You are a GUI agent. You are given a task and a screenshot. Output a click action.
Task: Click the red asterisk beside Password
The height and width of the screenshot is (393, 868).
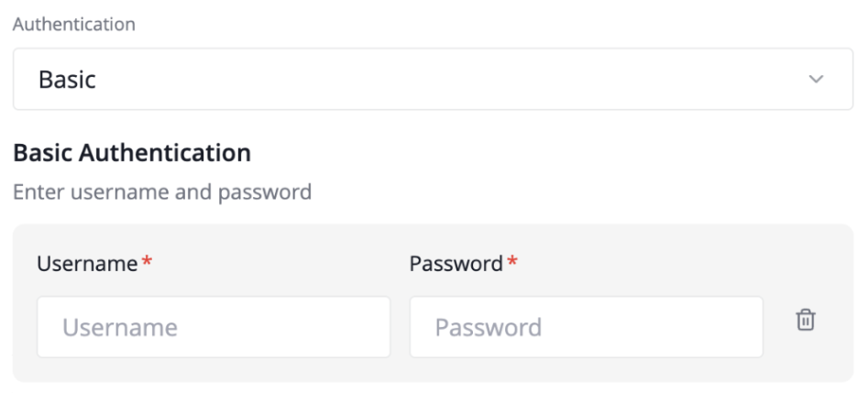[512, 263]
